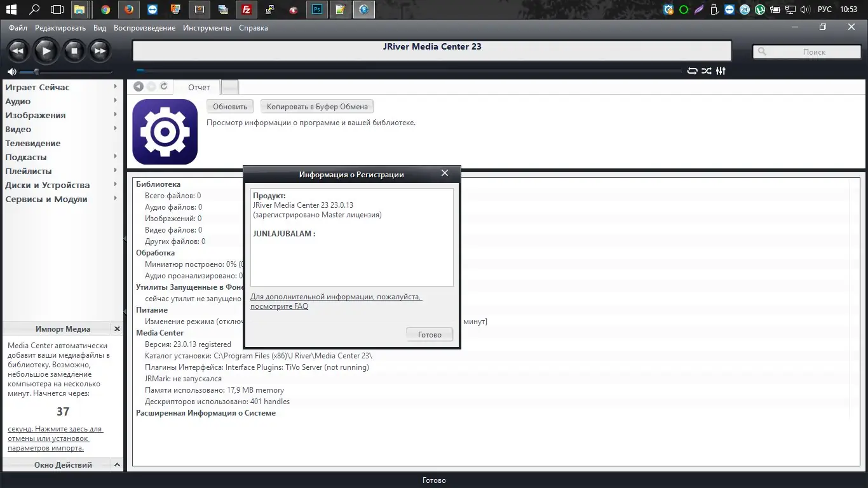Click Копировать в Буфер Обмена button

pos(317,107)
